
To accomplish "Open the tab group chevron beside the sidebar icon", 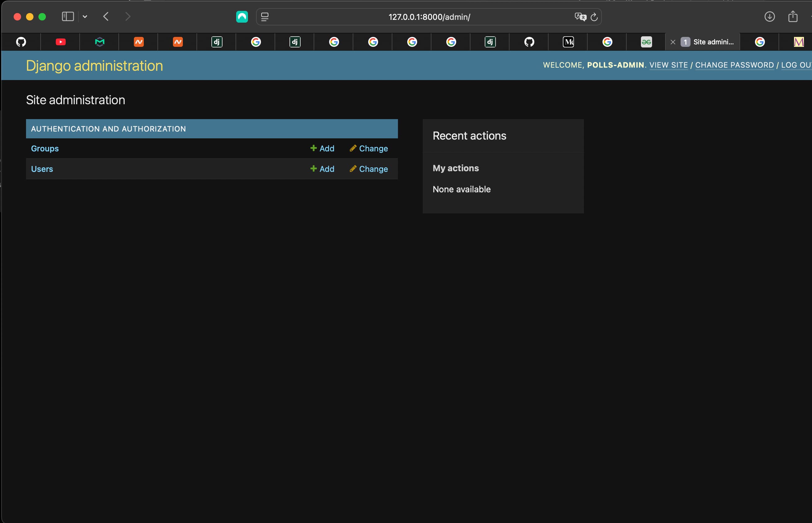I will [85, 17].
